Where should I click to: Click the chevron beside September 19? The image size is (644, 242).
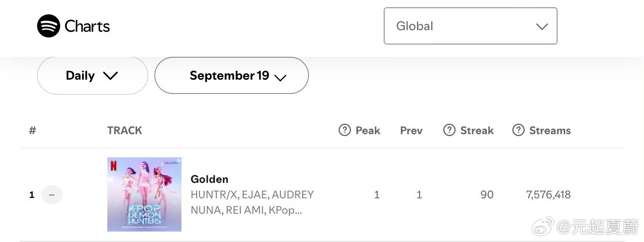click(x=280, y=78)
